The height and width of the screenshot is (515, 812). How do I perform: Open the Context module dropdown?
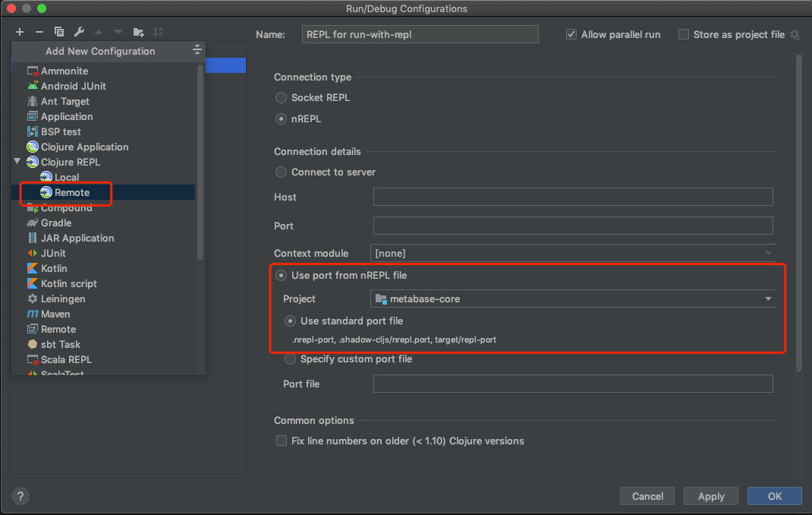click(x=573, y=254)
